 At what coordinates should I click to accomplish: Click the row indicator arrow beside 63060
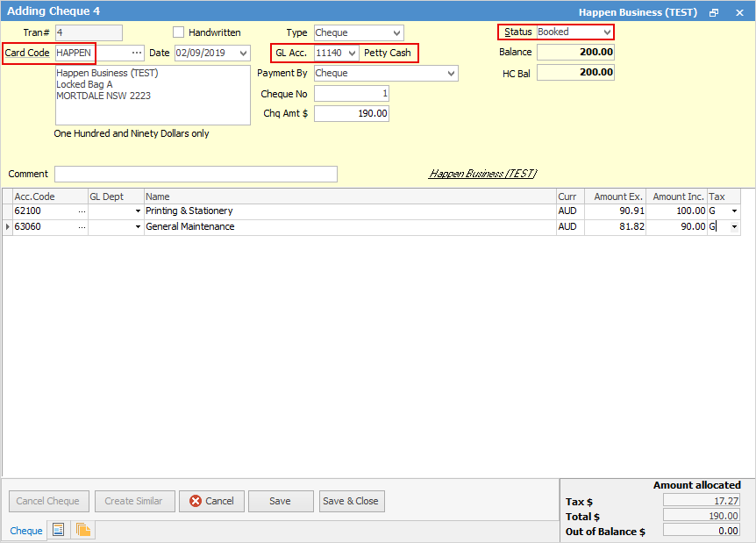[8, 227]
